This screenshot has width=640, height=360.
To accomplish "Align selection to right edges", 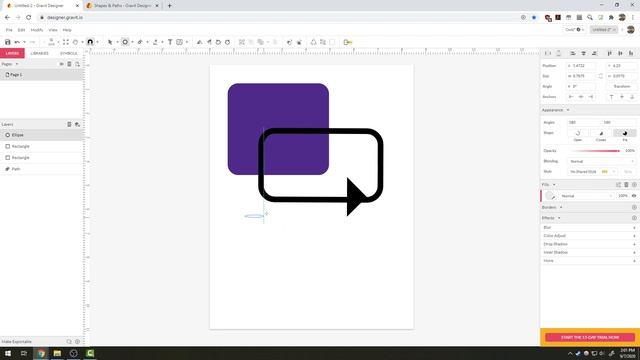I will click(x=594, y=53).
